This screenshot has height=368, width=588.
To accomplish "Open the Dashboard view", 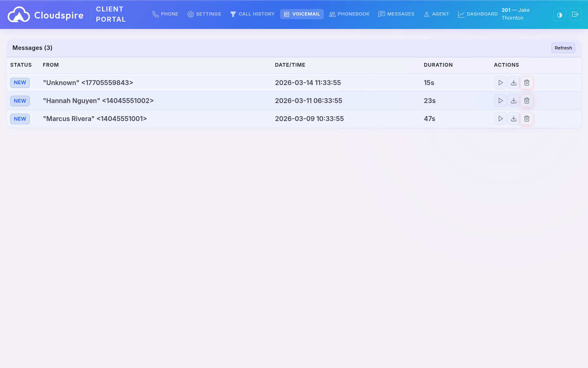I will tap(478, 14).
